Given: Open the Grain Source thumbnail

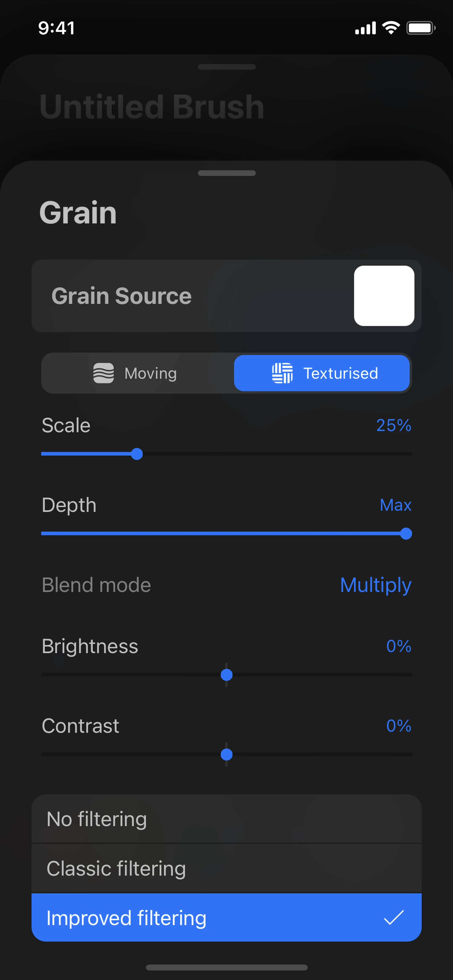Looking at the screenshot, I should click(384, 296).
